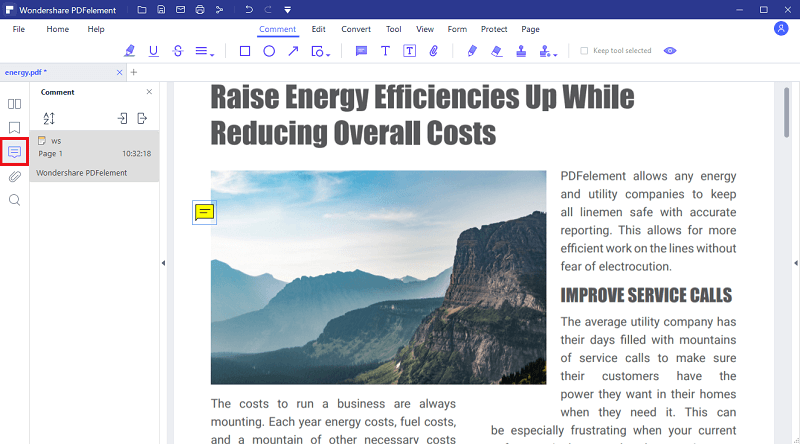Switch to the Convert tab
This screenshot has height=444, width=800.
pos(356,29)
